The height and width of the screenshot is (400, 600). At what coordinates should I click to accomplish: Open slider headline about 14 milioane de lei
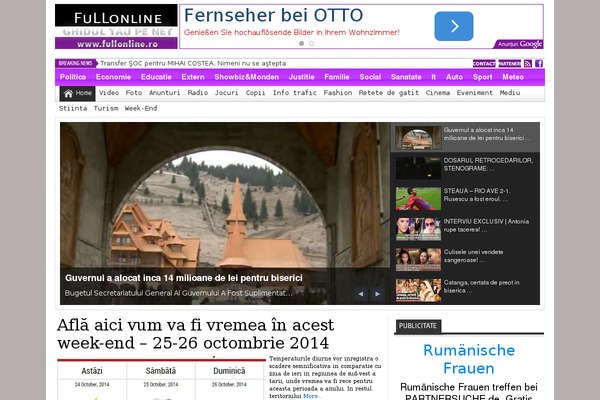[184, 278]
